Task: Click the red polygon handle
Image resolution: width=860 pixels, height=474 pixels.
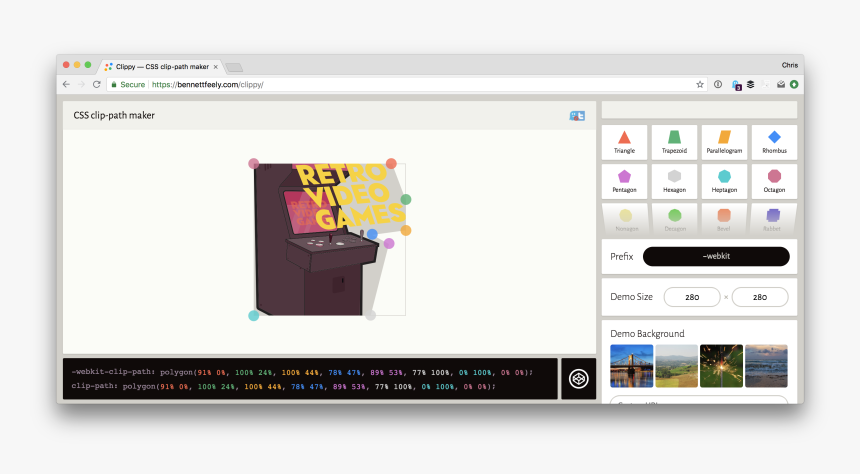Action: (391, 163)
